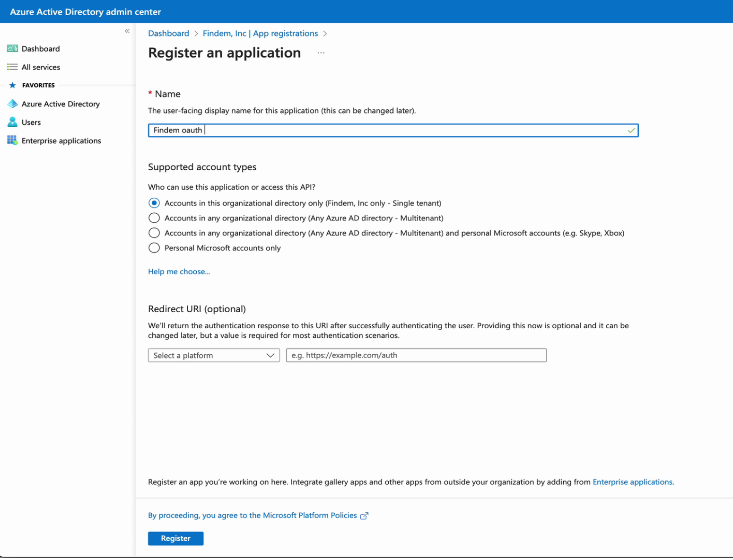Screen dimensions: 733x560
Task: Collapse the sidebar with double chevron
Action: tap(127, 31)
